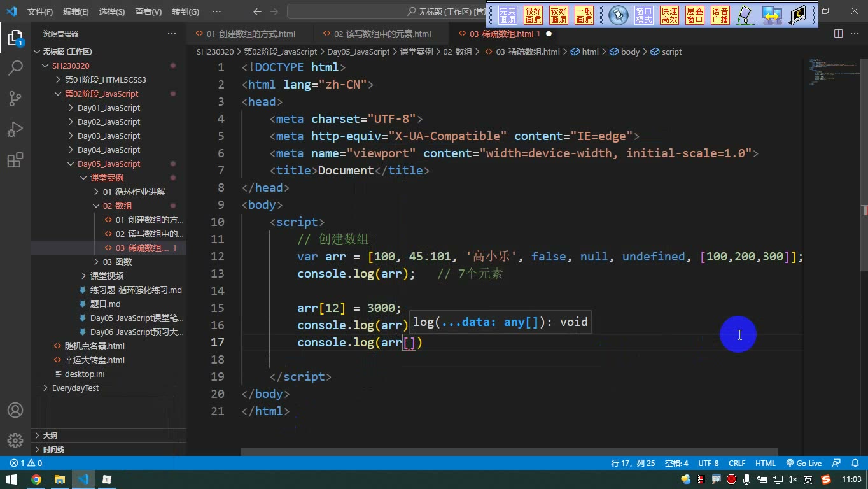Click the errors and warnings indicator
This screenshot has width=868, height=489.
26,464
